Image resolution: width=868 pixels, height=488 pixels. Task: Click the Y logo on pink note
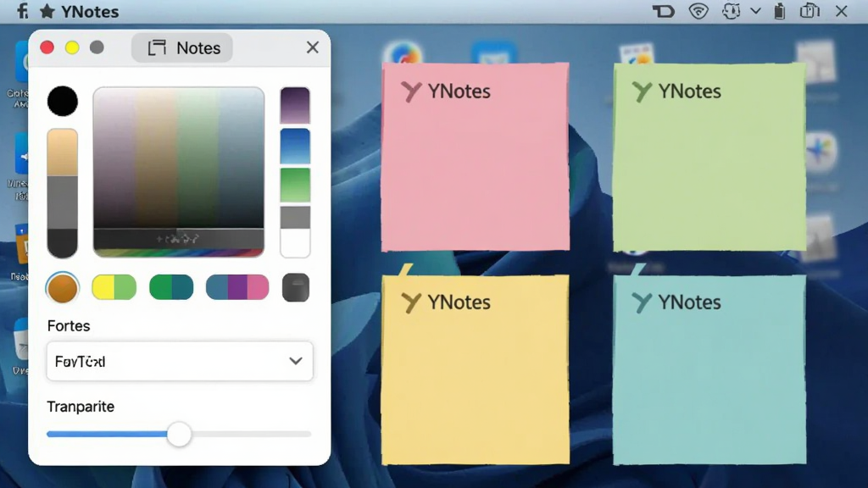[411, 91]
